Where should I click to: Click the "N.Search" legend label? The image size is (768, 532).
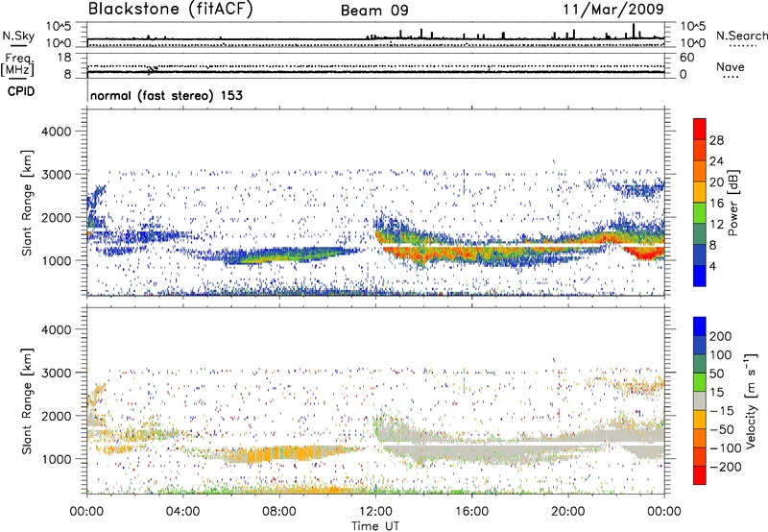click(741, 36)
